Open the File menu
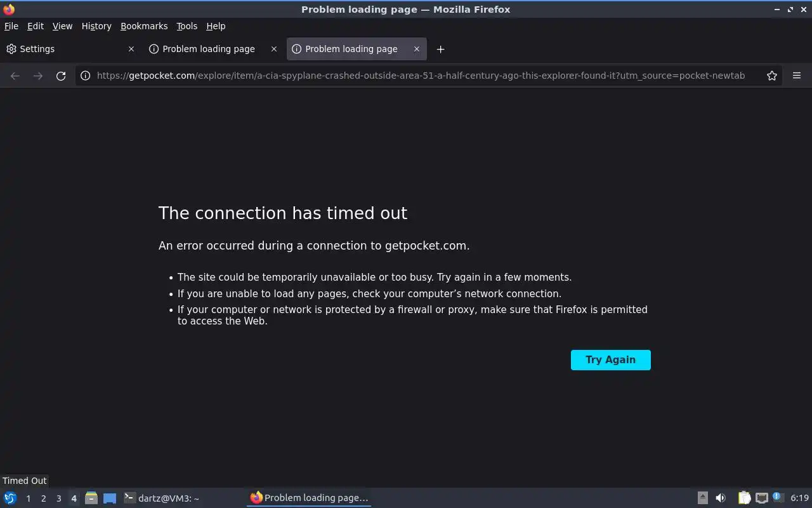Viewport: 812px width, 508px height. 11,26
